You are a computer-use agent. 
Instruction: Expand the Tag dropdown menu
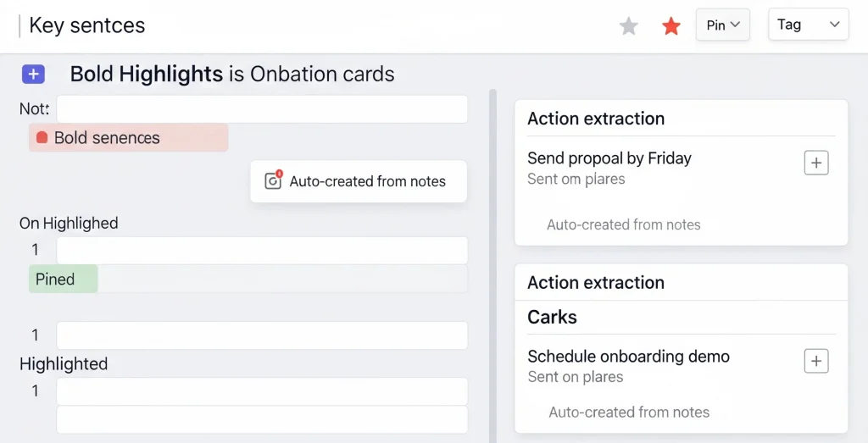[x=808, y=25]
